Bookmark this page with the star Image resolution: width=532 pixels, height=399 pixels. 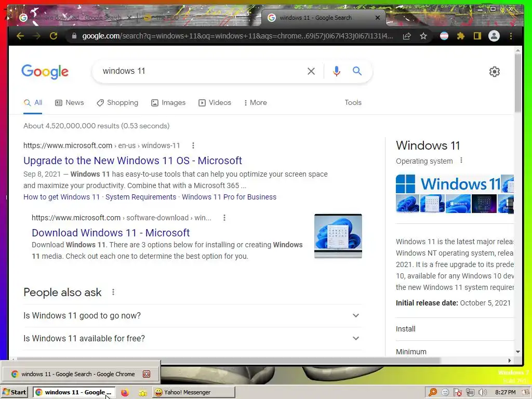(x=423, y=36)
